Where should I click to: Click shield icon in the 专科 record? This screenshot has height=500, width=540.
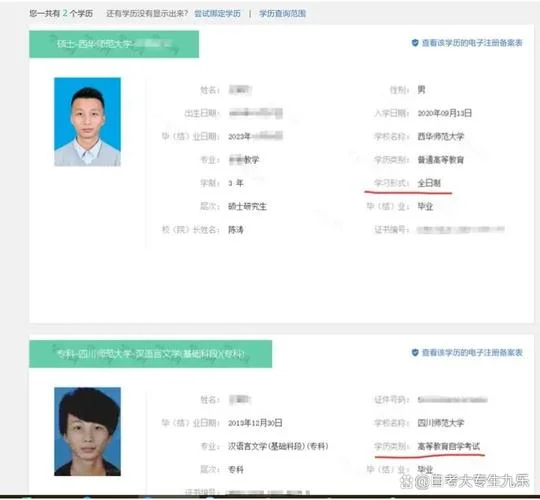[415, 352]
